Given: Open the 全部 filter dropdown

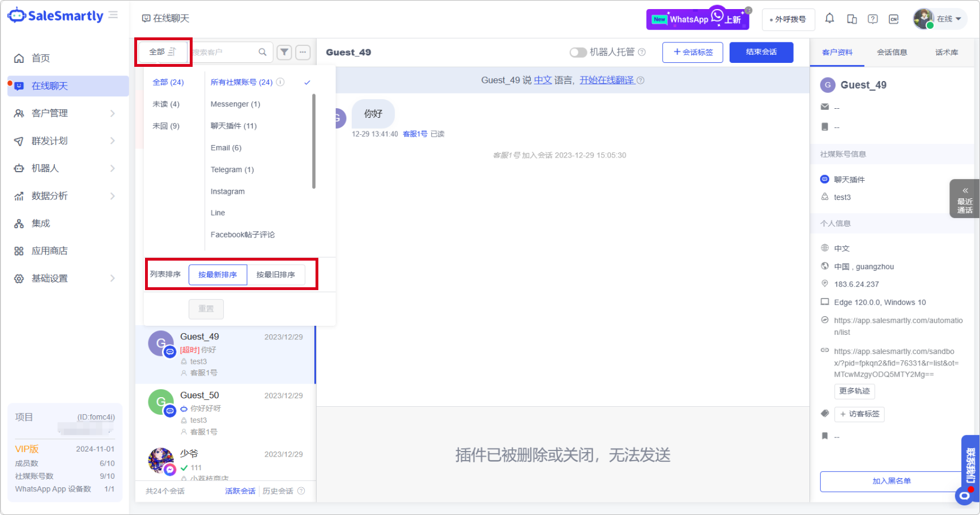Looking at the screenshot, I should coord(163,52).
